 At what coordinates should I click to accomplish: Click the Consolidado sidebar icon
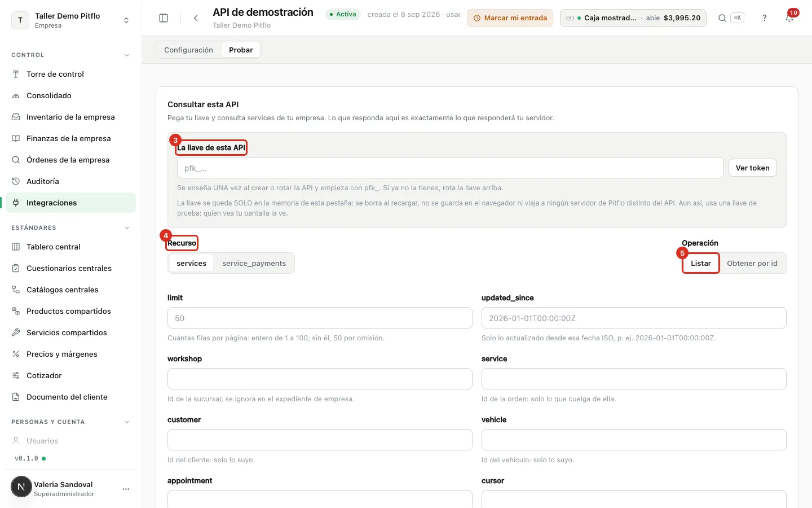coord(16,95)
